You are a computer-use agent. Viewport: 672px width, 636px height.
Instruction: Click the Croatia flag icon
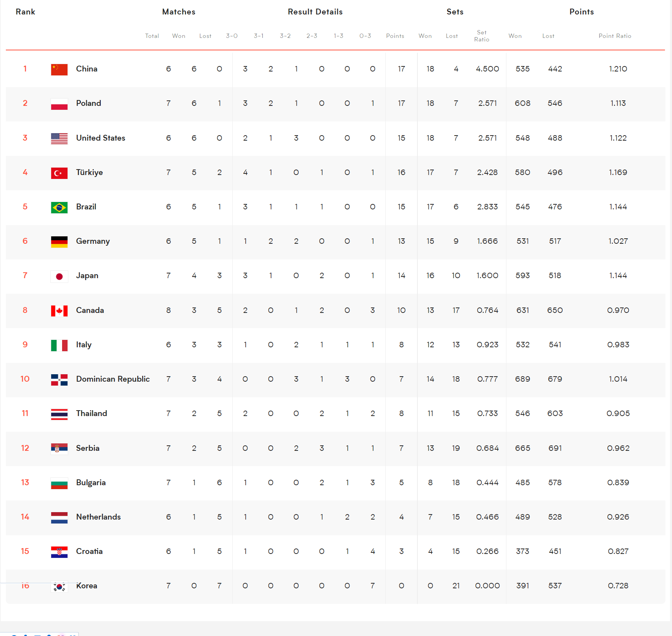[x=59, y=552]
